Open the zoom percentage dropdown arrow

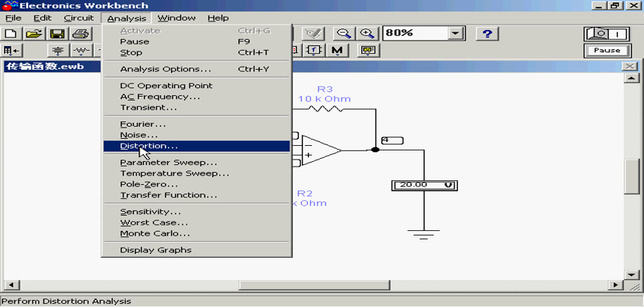[x=455, y=34]
